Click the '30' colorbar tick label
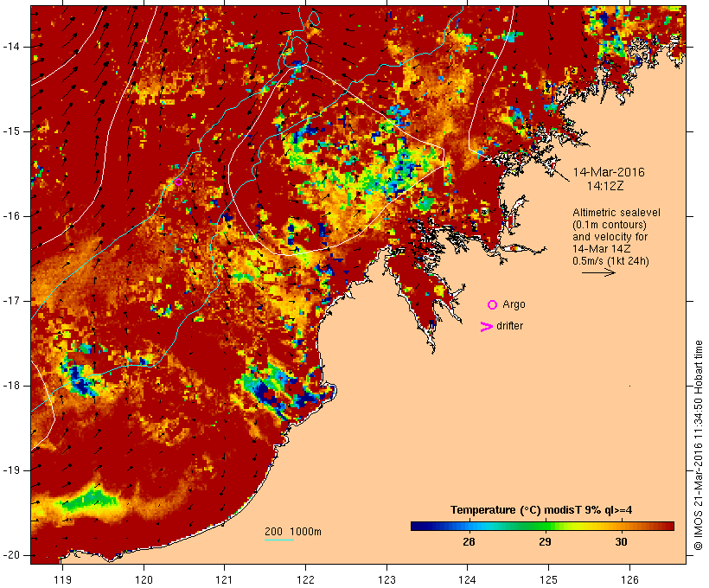The width and height of the screenshot is (709, 588). click(x=621, y=541)
